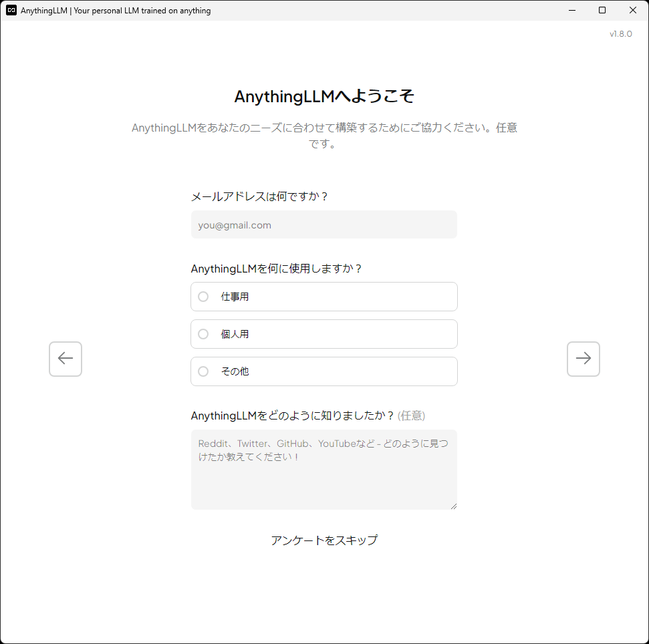649x644 pixels.
Task: Click the v1.8.0 version label
Action: (620, 33)
